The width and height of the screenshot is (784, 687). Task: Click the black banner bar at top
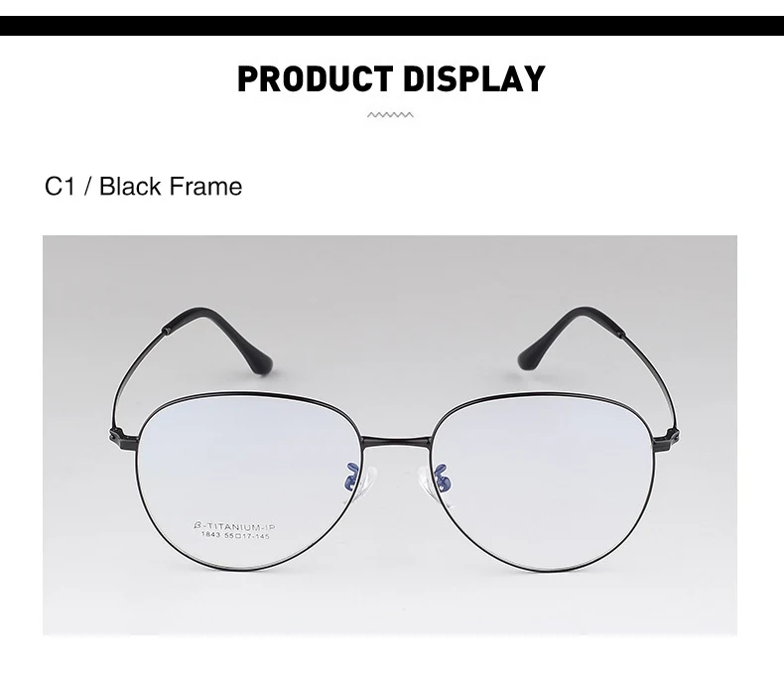click(392, 26)
